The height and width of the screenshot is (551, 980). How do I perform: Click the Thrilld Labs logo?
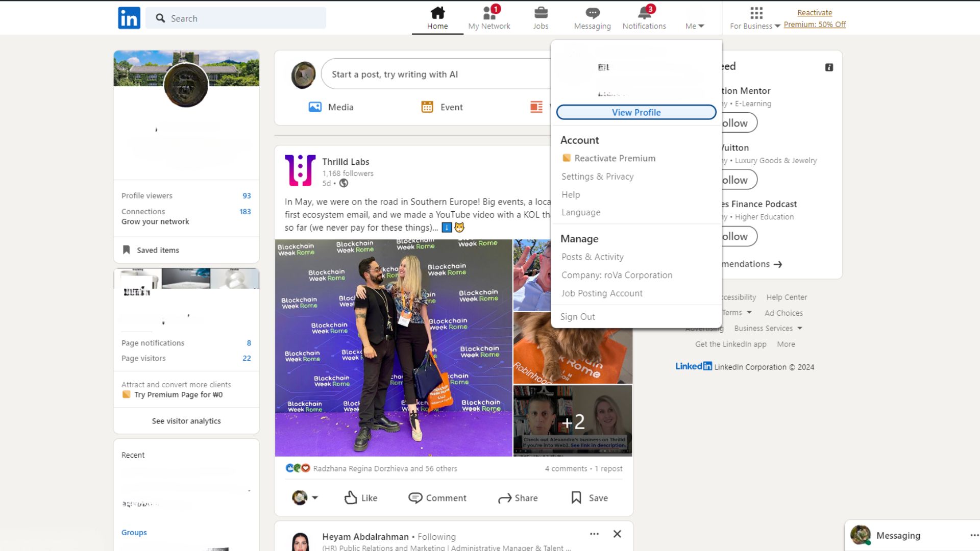tap(300, 170)
